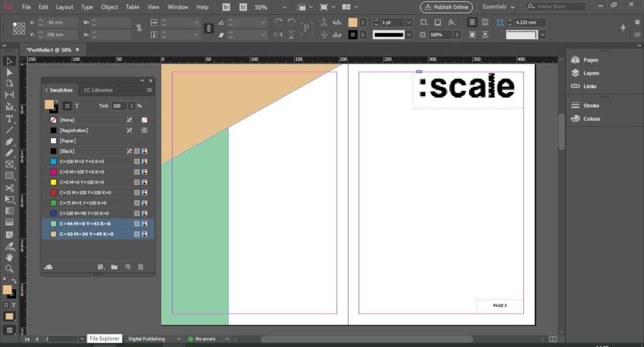Select the Page tool
The height and width of the screenshot is (347, 644).
point(9,84)
